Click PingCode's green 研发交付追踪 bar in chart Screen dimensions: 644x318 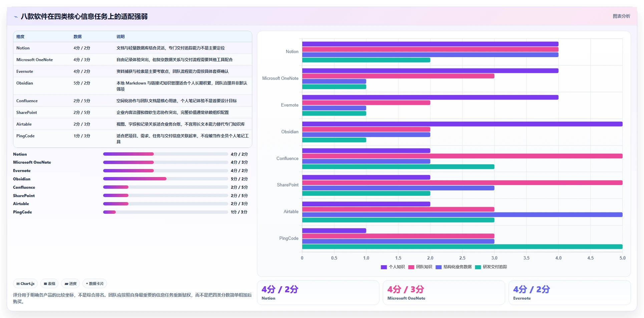462,247
